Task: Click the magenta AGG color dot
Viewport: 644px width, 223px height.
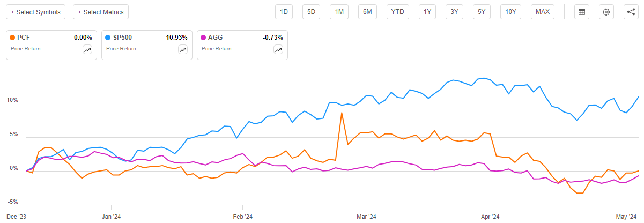Action: (x=204, y=38)
